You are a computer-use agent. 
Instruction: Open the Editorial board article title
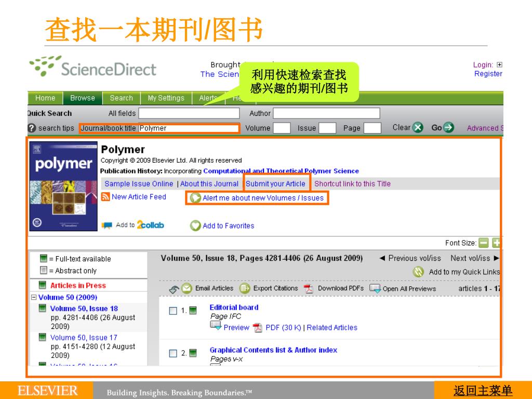tap(234, 308)
